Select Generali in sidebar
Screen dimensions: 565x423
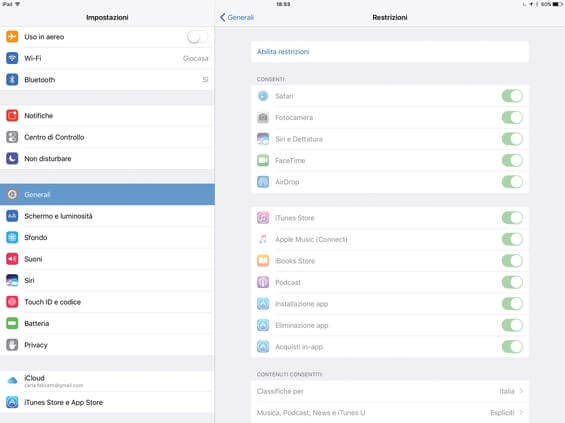(107, 195)
